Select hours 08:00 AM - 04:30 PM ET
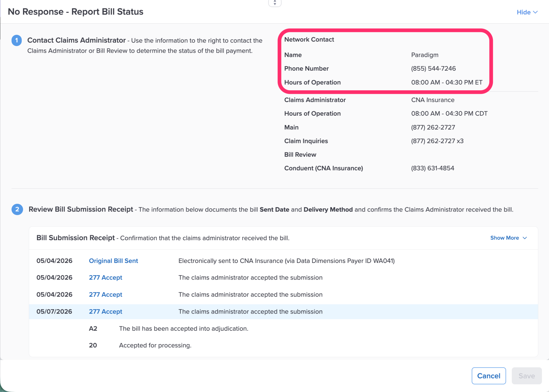This screenshot has height=392, width=549. coord(447,82)
